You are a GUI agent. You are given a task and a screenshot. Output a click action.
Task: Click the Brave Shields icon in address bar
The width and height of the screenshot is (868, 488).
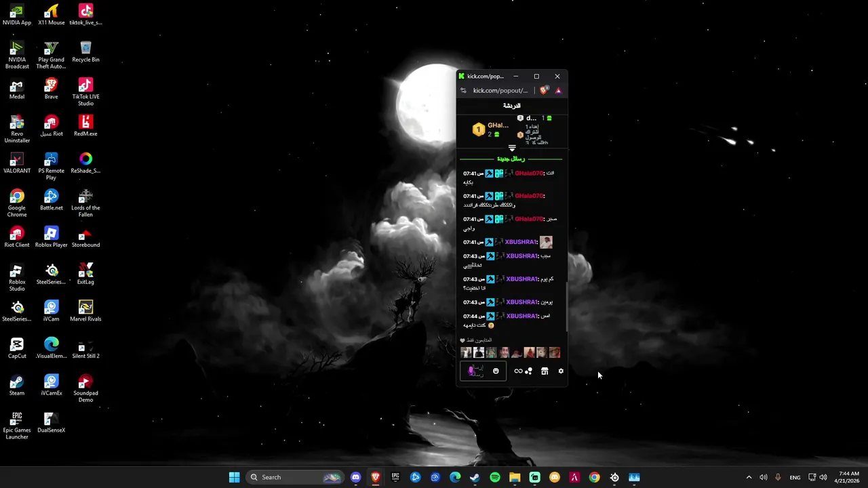tap(544, 90)
